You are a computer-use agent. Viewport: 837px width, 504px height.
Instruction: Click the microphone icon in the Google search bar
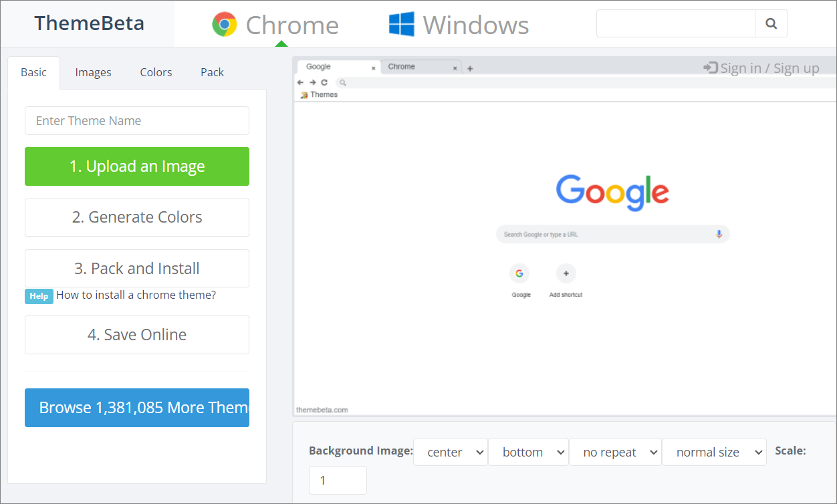coord(719,234)
